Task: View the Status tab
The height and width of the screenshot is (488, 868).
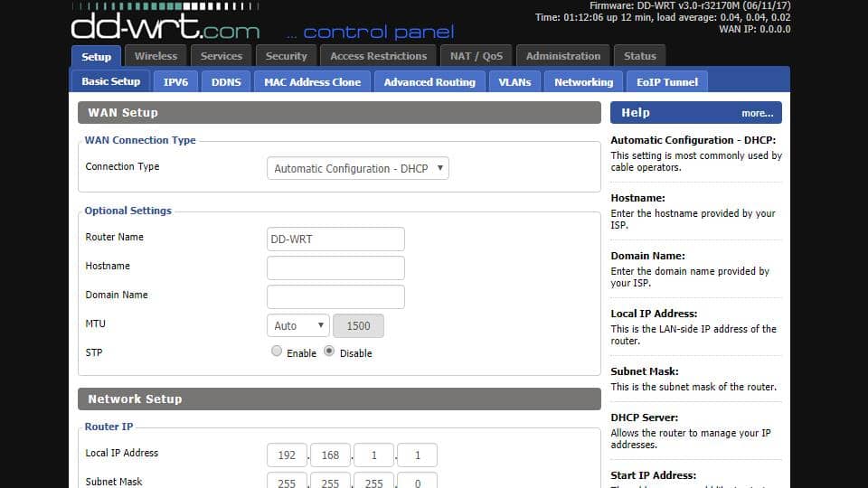Action: (640, 56)
